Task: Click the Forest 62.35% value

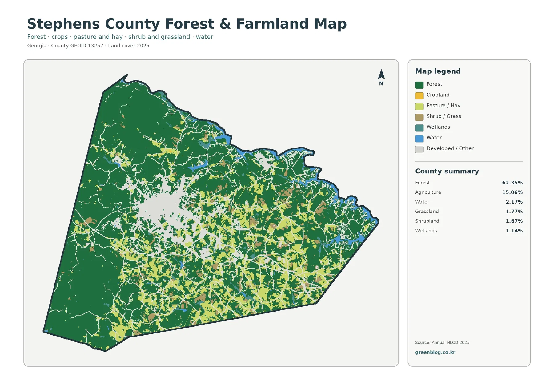Action: coord(512,183)
